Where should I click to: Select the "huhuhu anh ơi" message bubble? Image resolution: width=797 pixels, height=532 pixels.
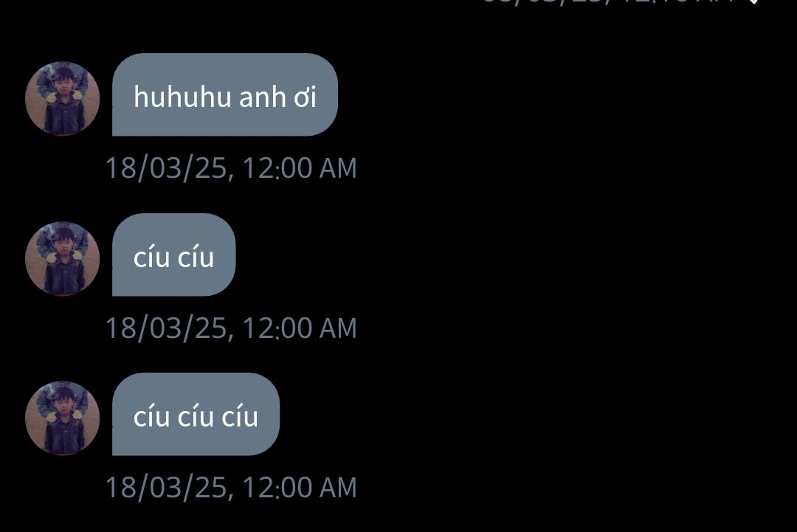224,94
